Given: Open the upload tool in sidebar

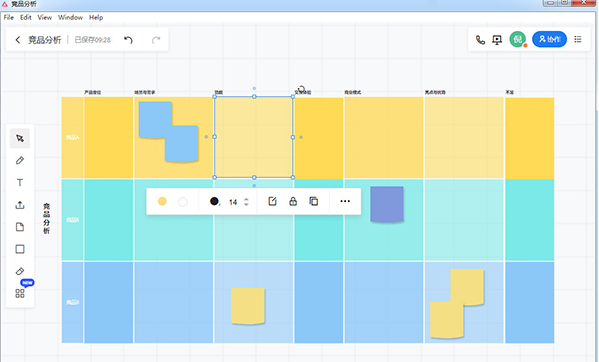Looking at the screenshot, I should coord(20,205).
